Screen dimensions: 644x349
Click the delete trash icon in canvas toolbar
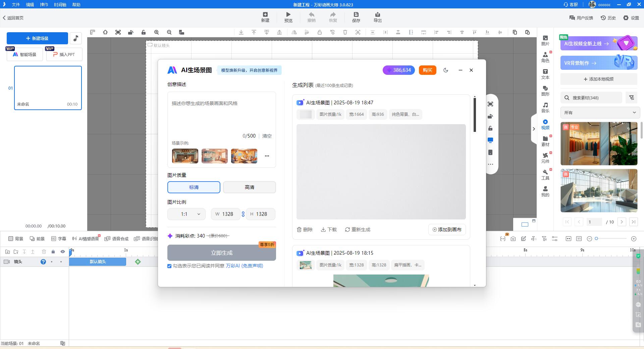[x=345, y=32]
